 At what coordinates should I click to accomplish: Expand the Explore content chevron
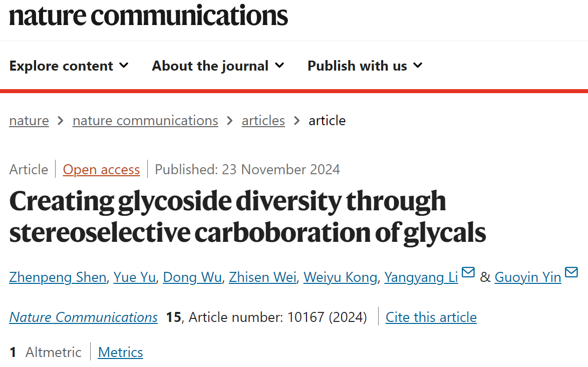(124, 66)
